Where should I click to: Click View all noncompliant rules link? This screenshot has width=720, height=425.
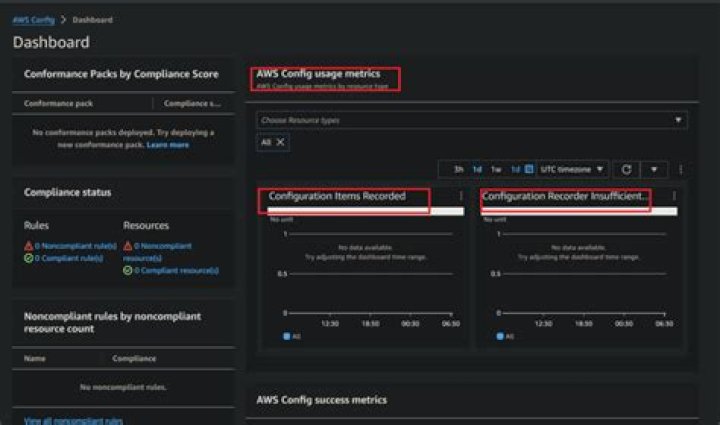coord(73,420)
